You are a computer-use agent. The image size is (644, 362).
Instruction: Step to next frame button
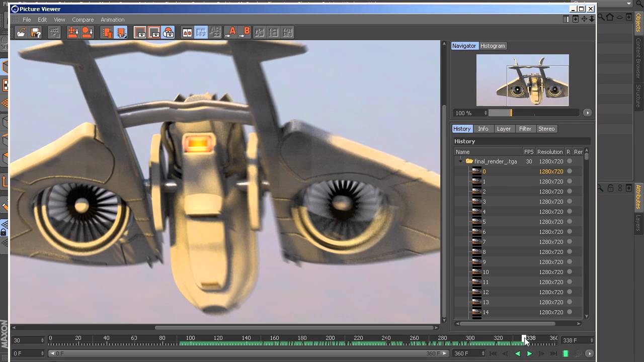coord(541,353)
